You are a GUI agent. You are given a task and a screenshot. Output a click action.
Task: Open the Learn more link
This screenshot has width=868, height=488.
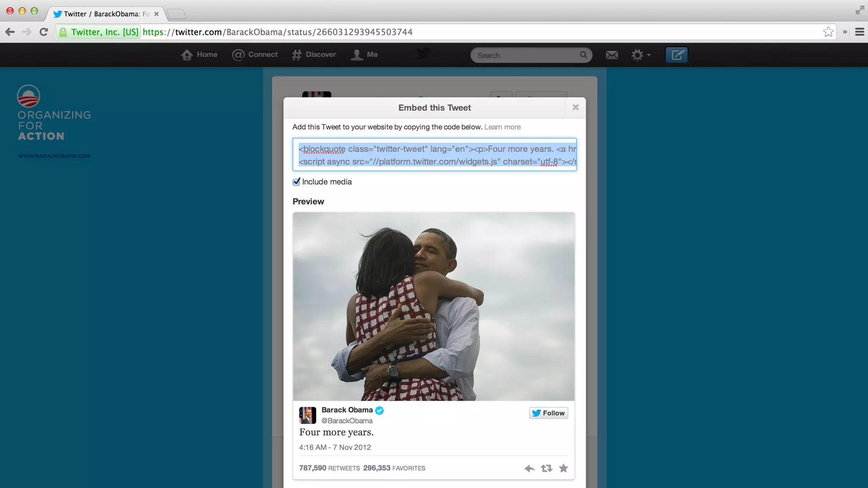502,127
